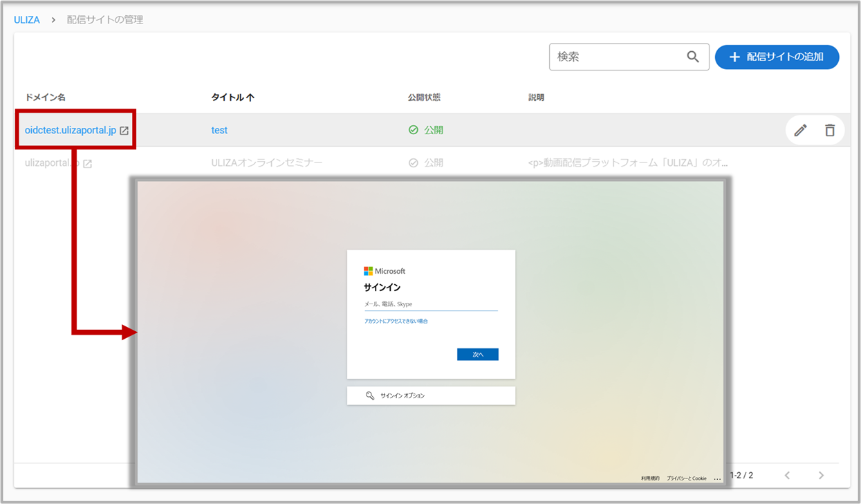Click the 配信サイトの追加 button
The height and width of the screenshot is (504, 861).
pyautogui.click(x=777, y=57)
